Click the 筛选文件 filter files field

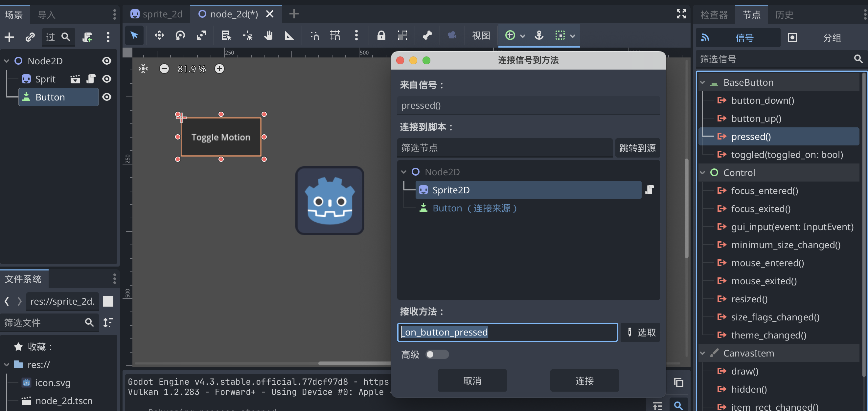coord(50,323)
